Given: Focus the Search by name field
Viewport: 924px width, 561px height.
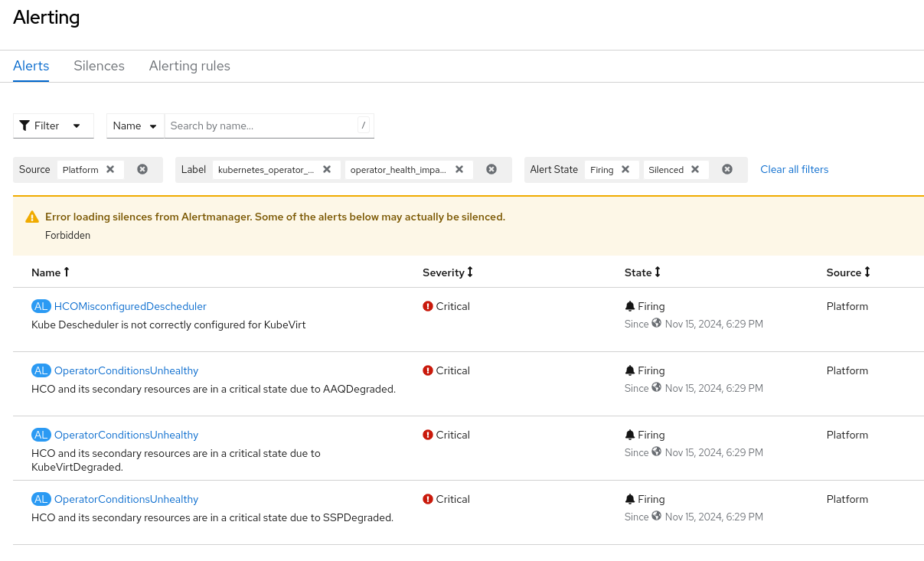Looking at the screenshot, I should coord(260,126).
